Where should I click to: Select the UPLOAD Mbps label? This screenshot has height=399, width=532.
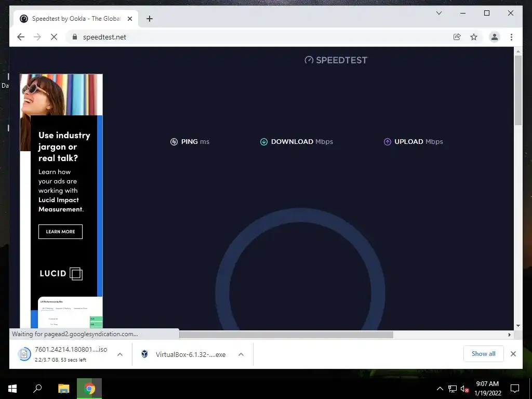click(x=419, y=142)
